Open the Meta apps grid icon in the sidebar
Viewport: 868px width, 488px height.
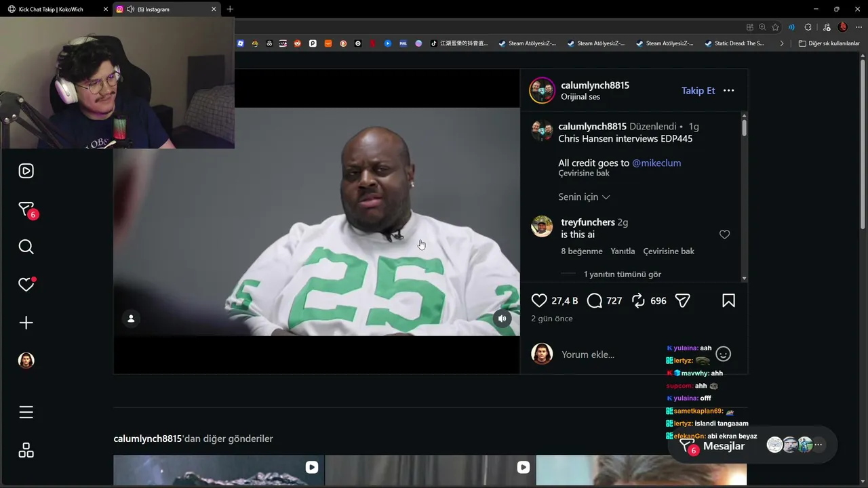(26, 451)
